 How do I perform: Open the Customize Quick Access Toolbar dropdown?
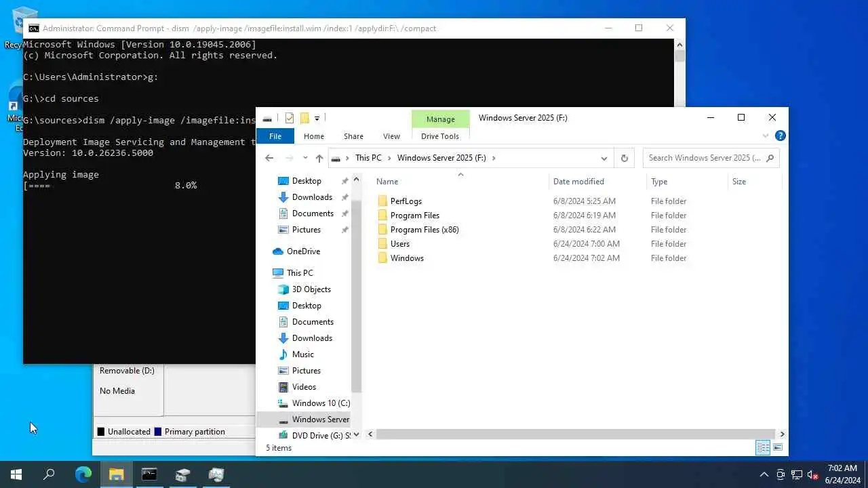(317, 118)
